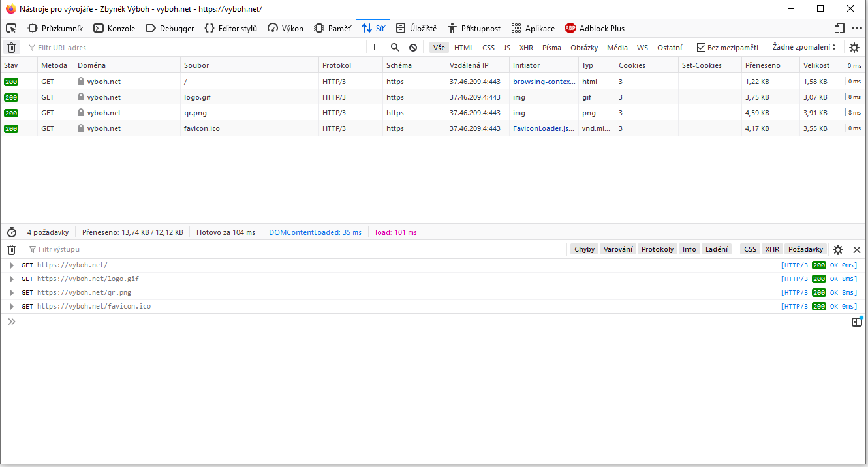Clear the console output
Image resolution: width=868 pixels, height=467 pixels.
pyautogui.click(x=11, y=249)
